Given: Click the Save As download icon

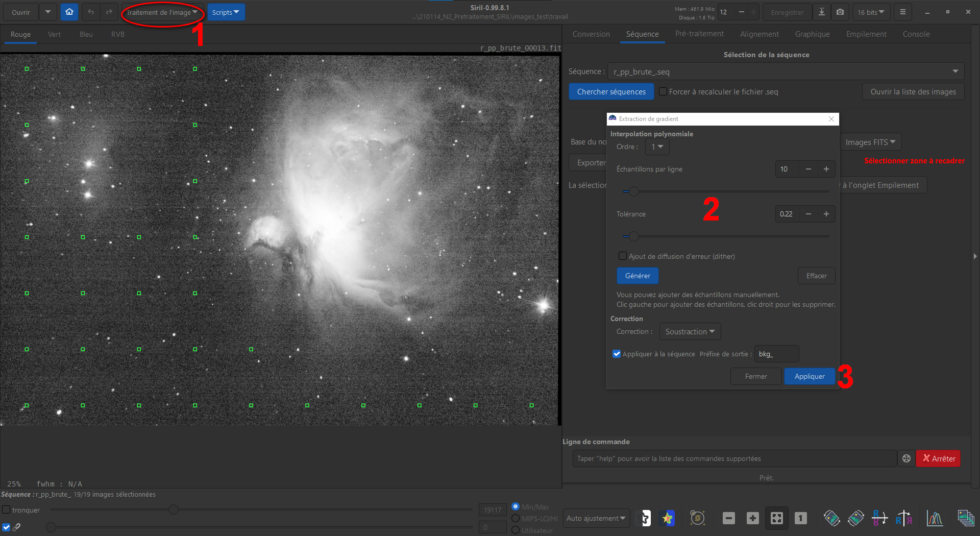Looking at the screenshot, I should (x=822, y=12).
